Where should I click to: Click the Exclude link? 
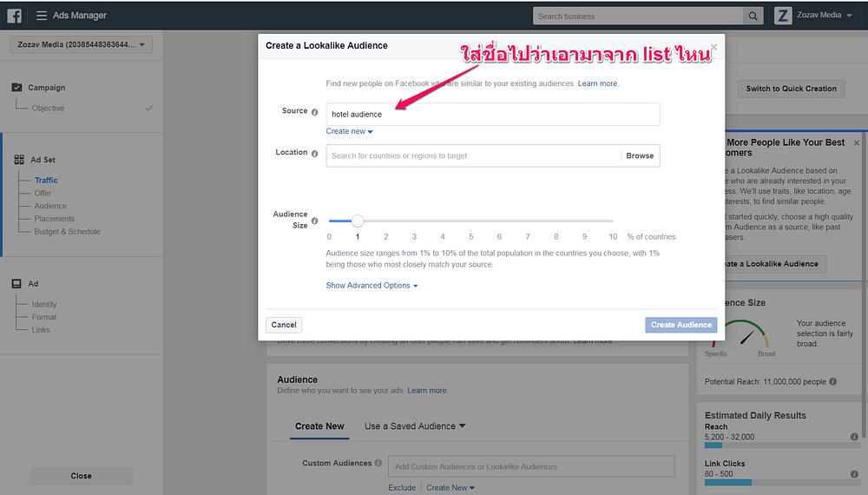click(402, 488)
